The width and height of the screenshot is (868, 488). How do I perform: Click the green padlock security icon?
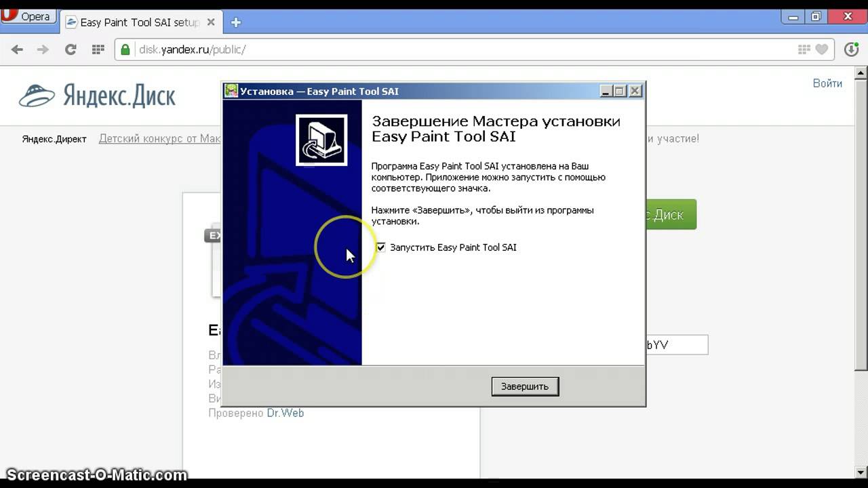125,49
